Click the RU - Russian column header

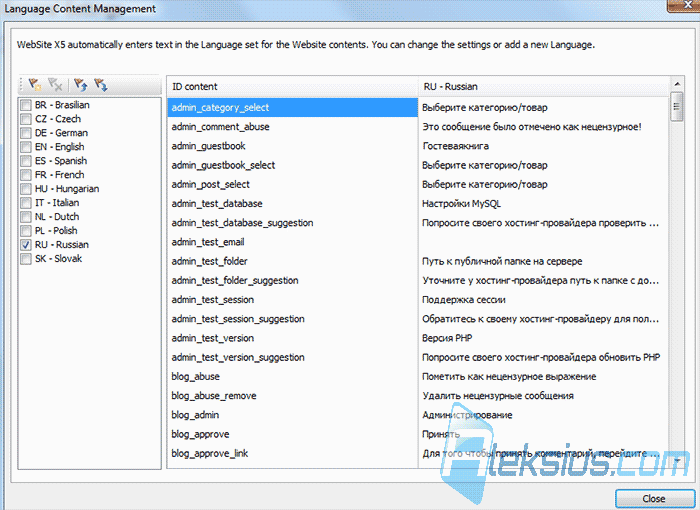tap(544, 87)
